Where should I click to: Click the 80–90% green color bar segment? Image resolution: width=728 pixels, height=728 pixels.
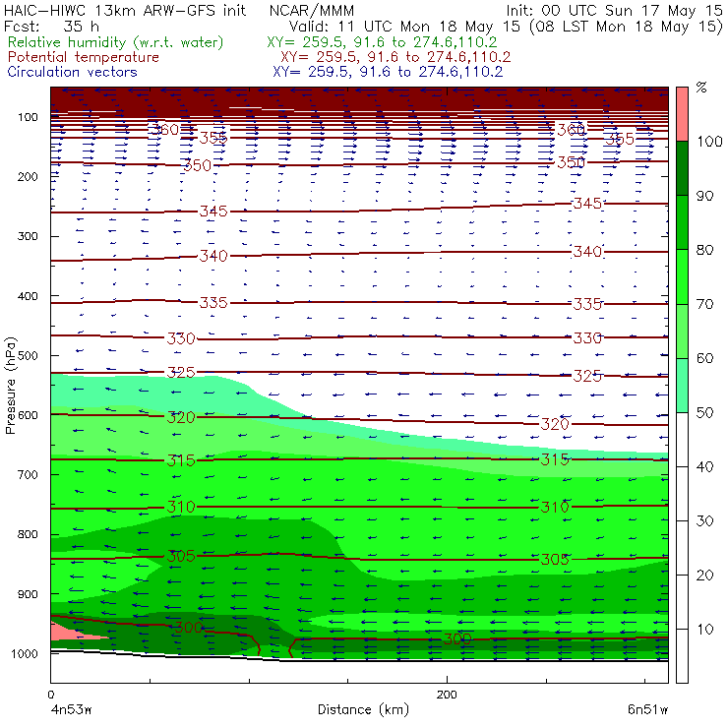click(x=682, y=222)
